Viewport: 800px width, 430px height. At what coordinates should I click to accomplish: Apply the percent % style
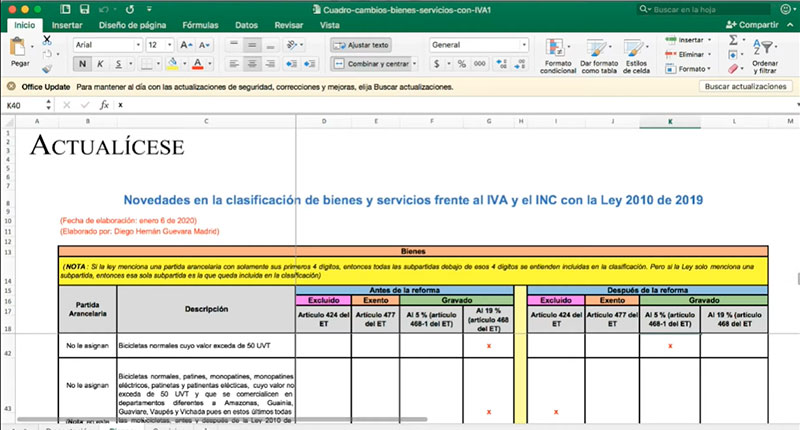[462, 64]
